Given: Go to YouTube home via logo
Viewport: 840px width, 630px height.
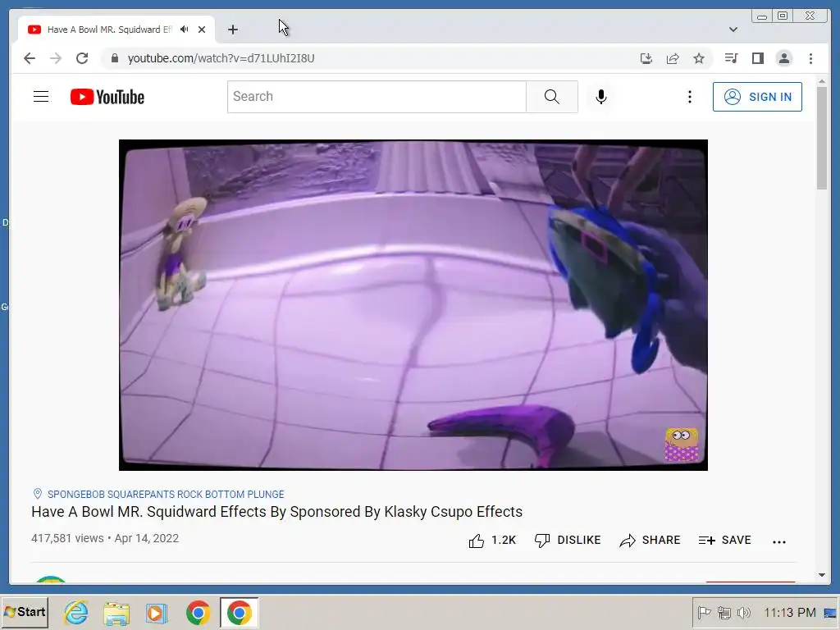Looking at the screenshot, I should tap(107, 97).
